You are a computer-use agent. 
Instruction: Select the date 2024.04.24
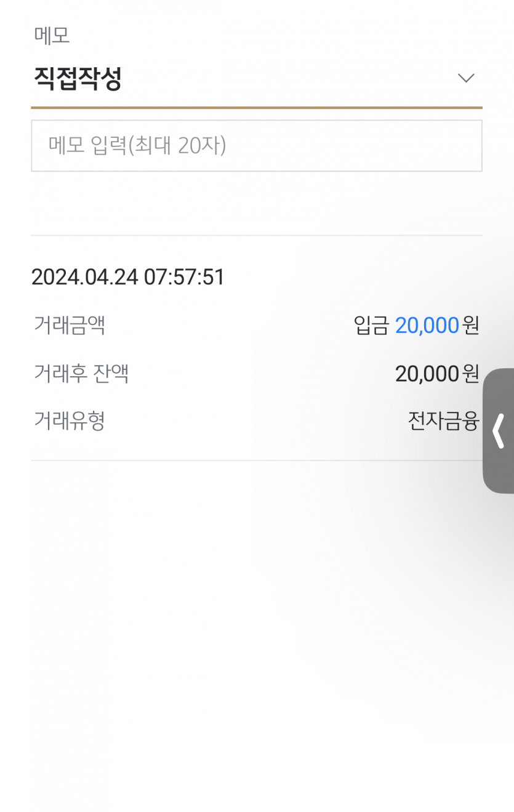pos(85,277)
